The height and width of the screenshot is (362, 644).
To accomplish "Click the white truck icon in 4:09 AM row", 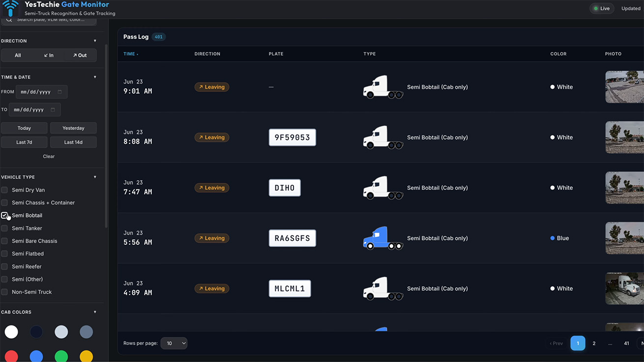I will click(383, 288).
